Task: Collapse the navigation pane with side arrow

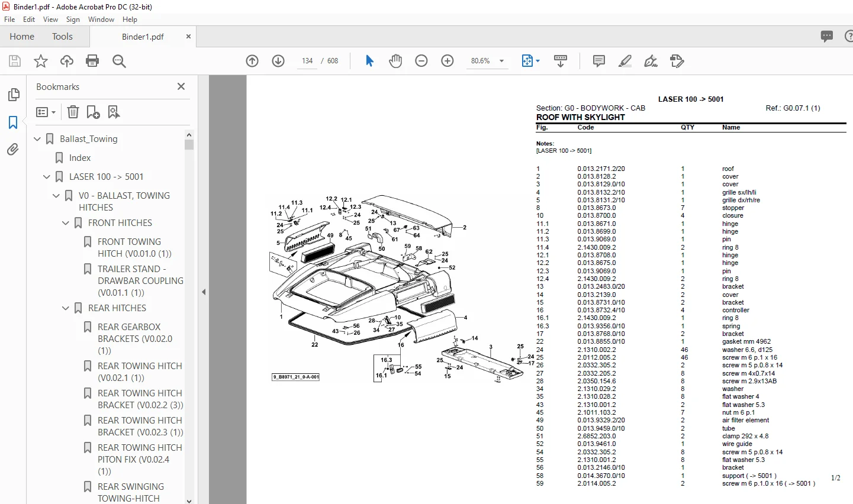Action: coord(204,292)
